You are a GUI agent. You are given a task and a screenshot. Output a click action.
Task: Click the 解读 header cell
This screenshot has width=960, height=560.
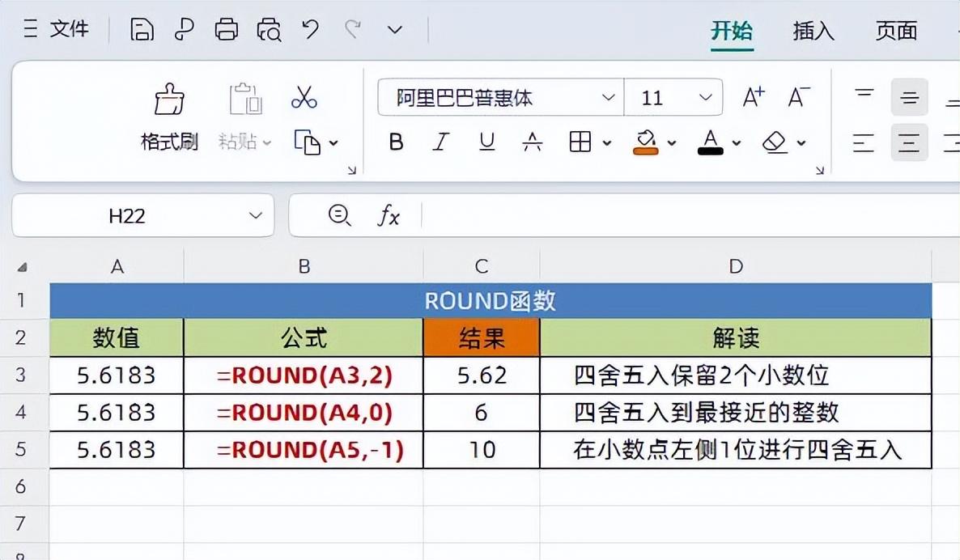click(736, 337)
